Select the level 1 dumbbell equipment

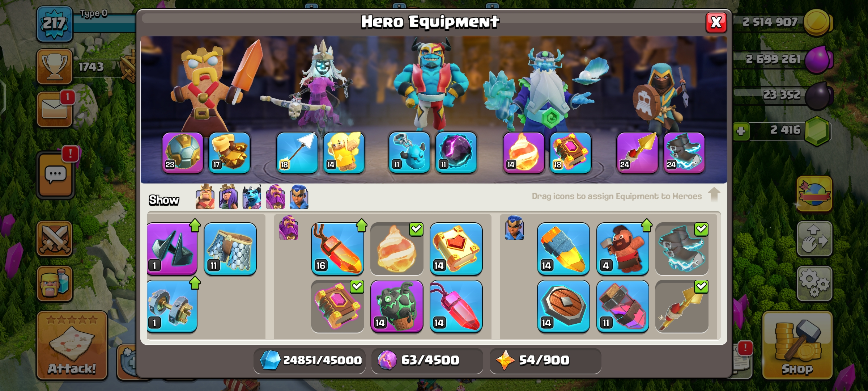pos(172,306)
